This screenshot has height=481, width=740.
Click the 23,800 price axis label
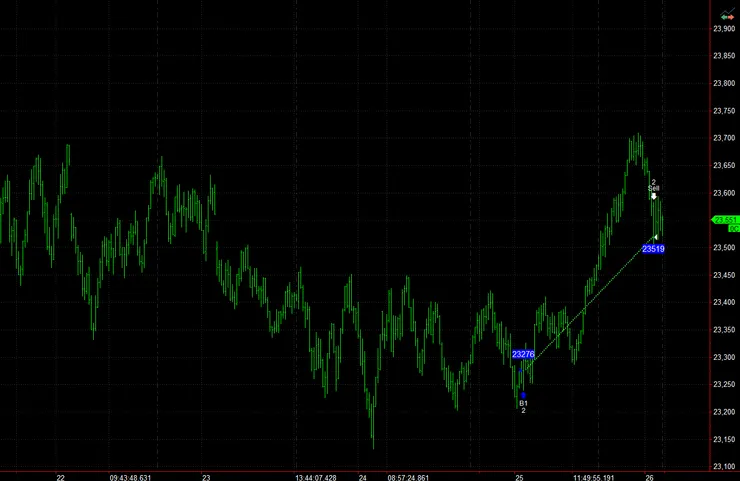[x=724, y=84]
